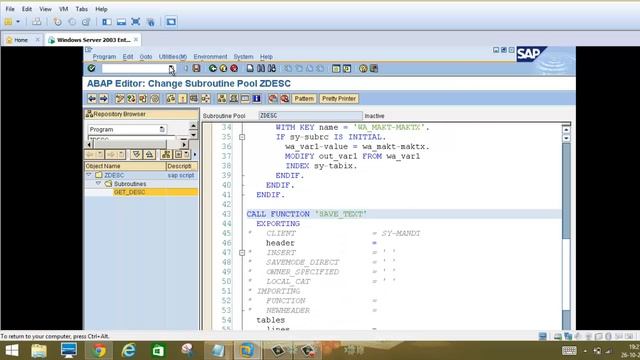Click the blue right arrow in editor toolbar
Image resolution: width=640 pixels, height=360 pixels.
click(103, 99)
